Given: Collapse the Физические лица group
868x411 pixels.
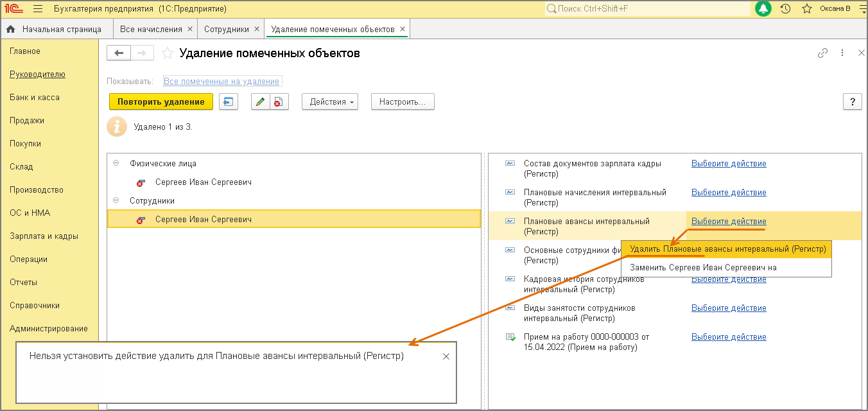Looking at the screenshot, I should [116, 163].
